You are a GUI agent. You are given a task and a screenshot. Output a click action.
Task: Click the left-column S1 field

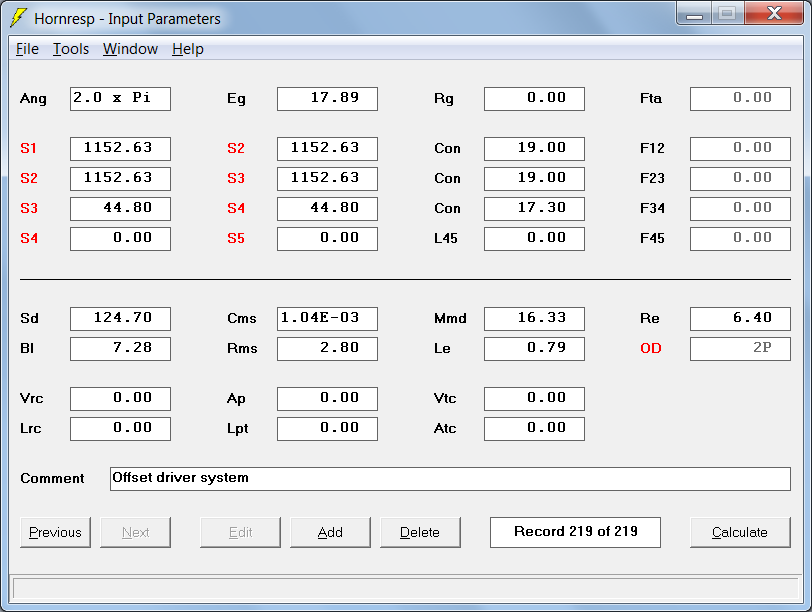[120, 149]
